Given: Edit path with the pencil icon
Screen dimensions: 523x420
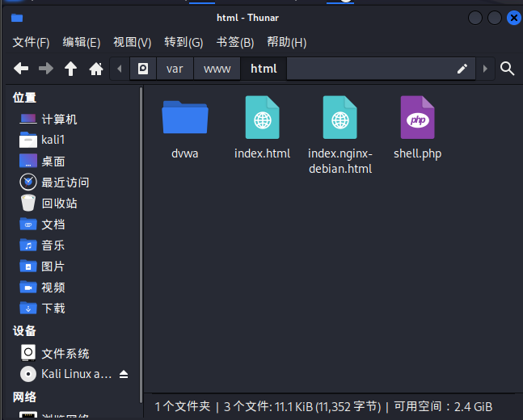Looking at the screenshot, I should (462, 69).
